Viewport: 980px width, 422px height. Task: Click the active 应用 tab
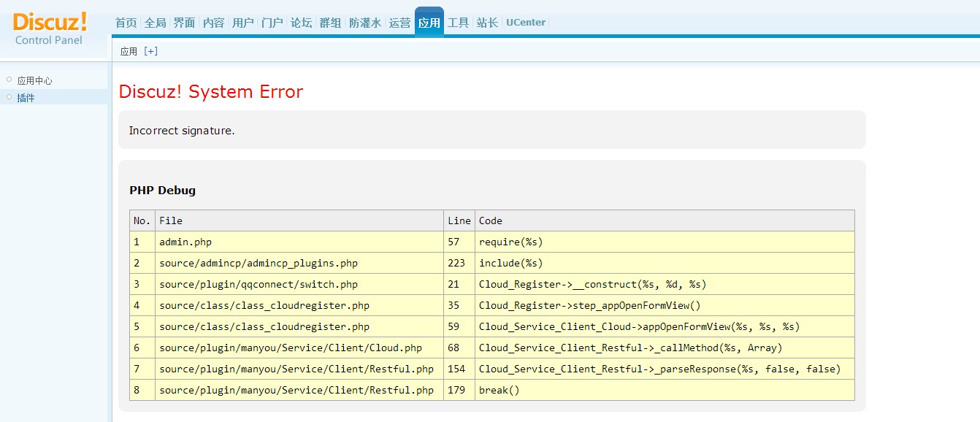coord(429,22)
